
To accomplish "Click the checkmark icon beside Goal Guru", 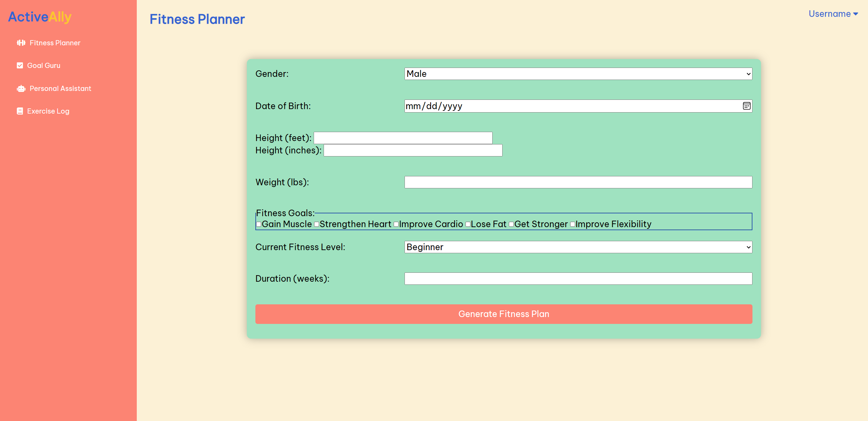I will pyautogui.click(x=20, y=66).
